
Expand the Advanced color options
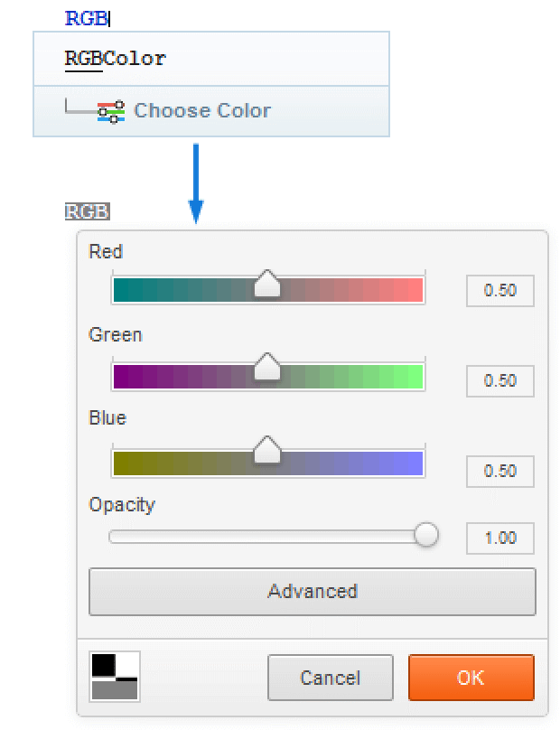click(x=312, y=592)
